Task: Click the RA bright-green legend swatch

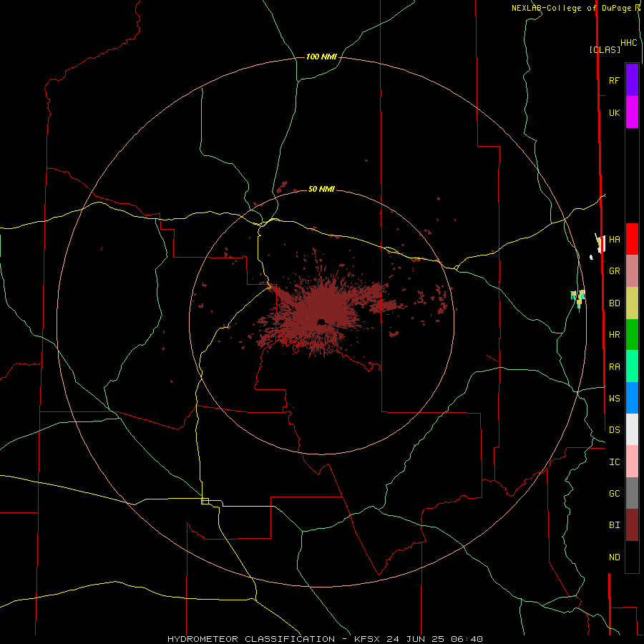Action: point(632,366)
